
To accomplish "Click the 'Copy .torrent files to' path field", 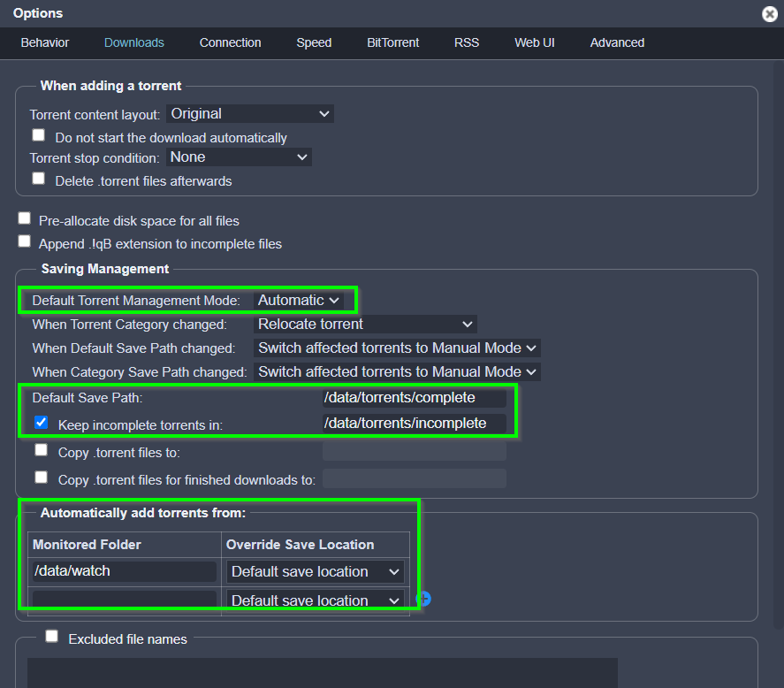I will [414, 452].
